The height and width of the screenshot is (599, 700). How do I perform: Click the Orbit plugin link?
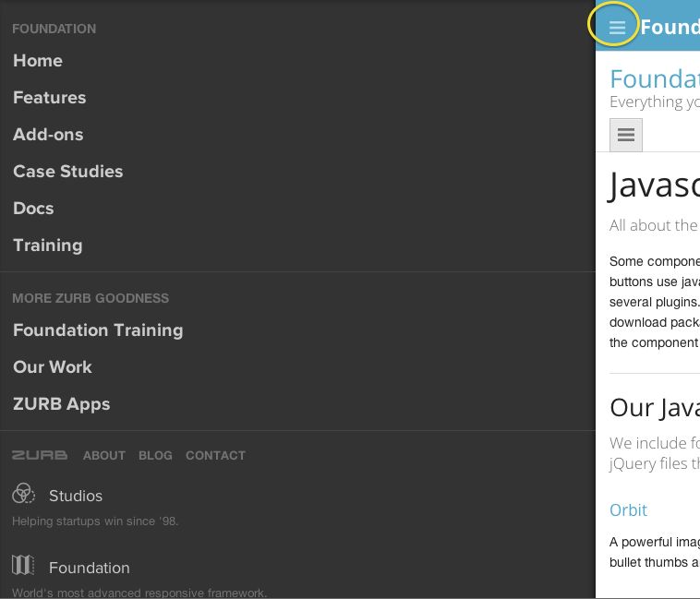point(628,509)
